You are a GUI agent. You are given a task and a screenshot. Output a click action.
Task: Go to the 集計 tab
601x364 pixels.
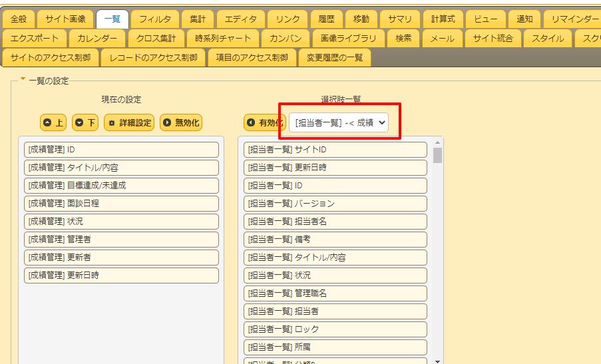coord(198,19)
